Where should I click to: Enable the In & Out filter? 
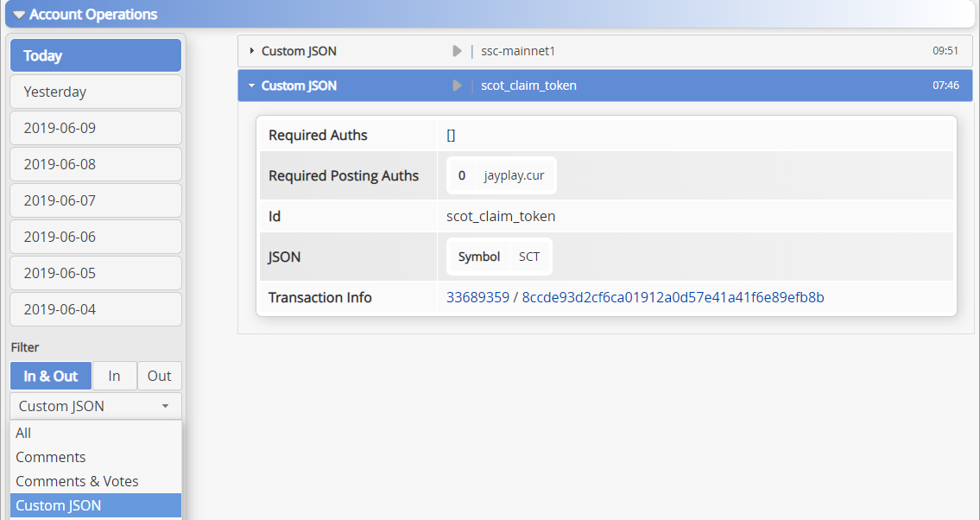click(51, 376)
